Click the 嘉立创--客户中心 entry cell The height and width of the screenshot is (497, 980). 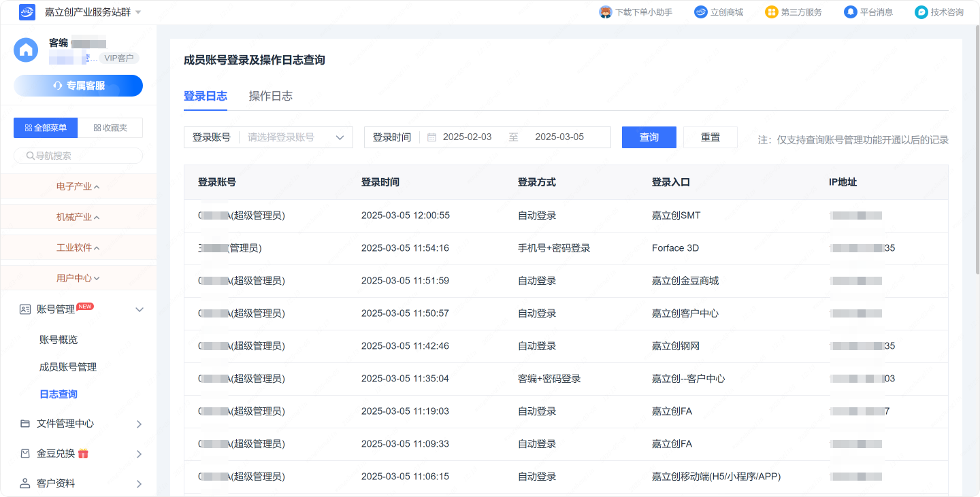click(x=689, y=379)
